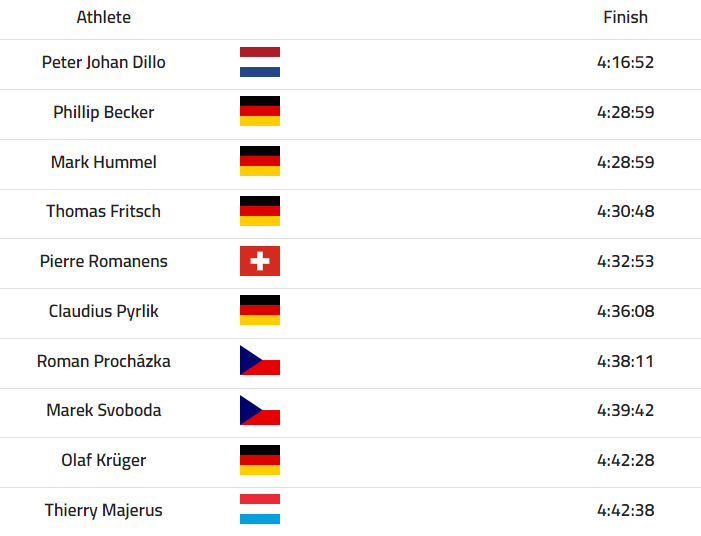Select athlete name Claudius Pyrlik

[104, 311]
